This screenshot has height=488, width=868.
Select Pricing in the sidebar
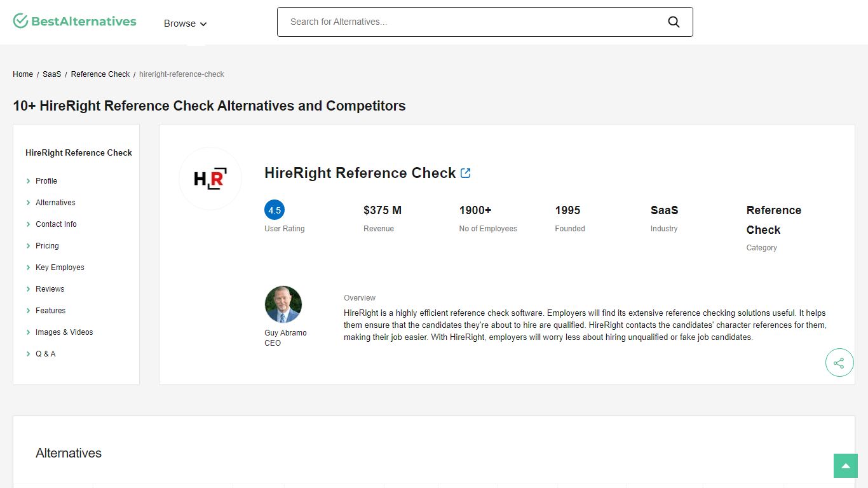47,246
